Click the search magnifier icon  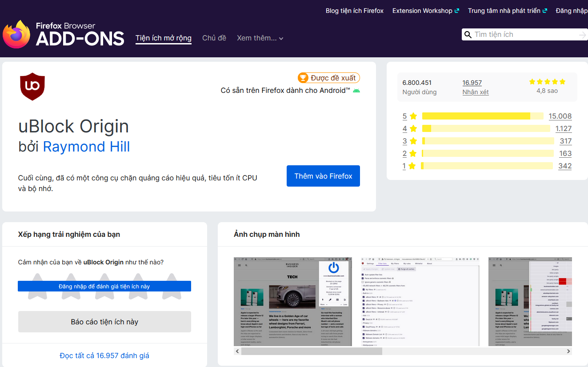point(468,35)
